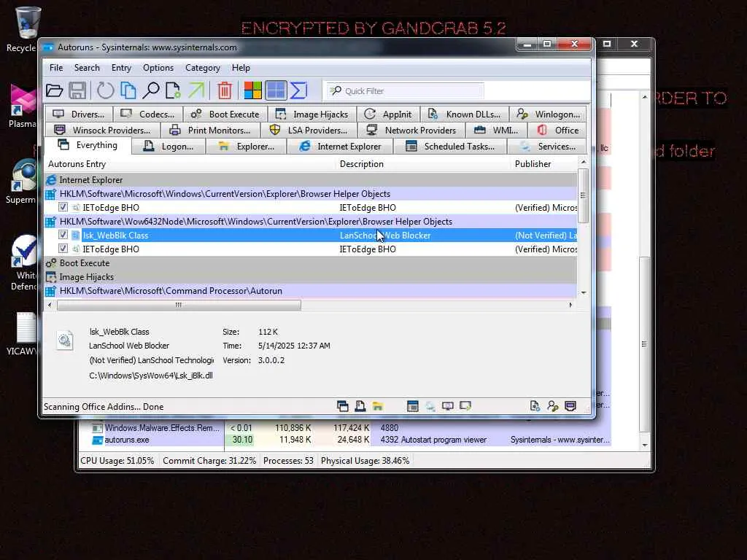Click the Explorer folder icon in status bar
Viewport: 747px width, 560px height.
pyautogui.click(x=378, y=406)
